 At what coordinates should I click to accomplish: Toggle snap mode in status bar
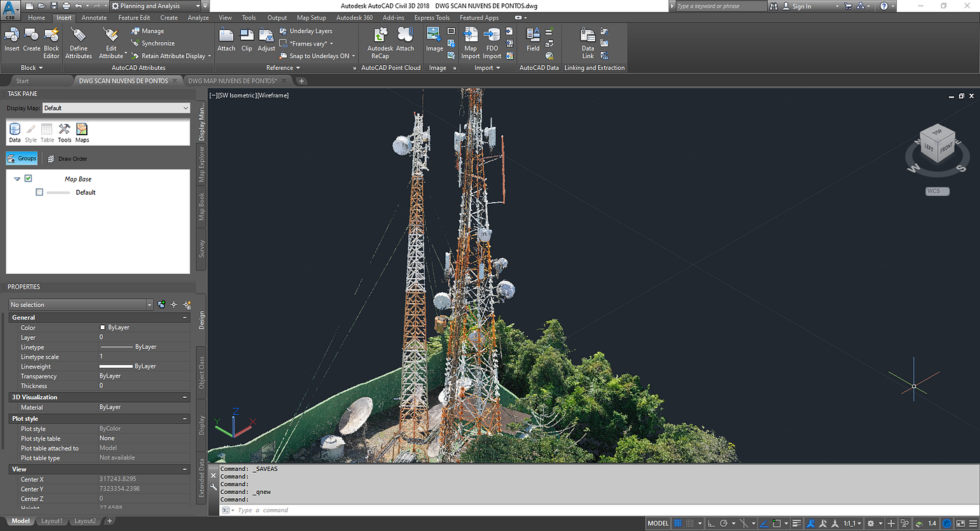[x=691, y=523]
